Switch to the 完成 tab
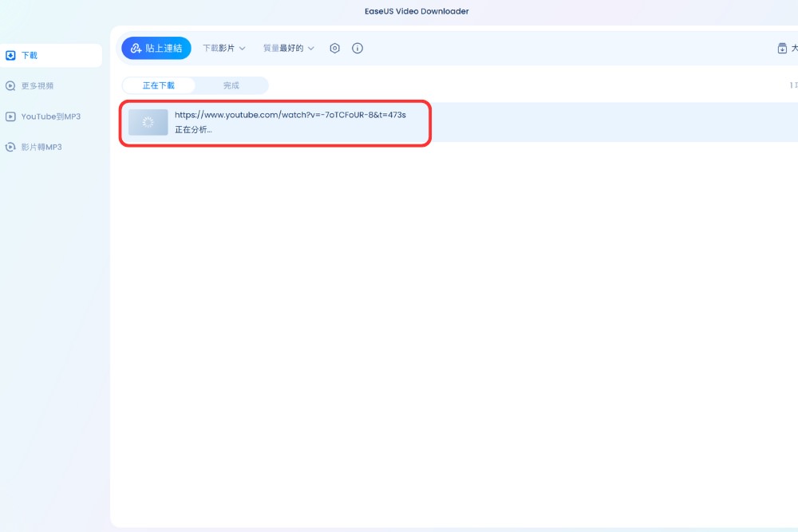This screenshot has height=532, width=798. [231, 85]
